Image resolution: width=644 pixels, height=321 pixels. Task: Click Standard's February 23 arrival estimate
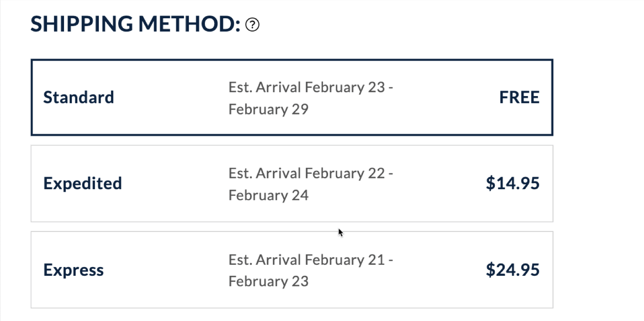pyautogui.click(x=311, y=87)
